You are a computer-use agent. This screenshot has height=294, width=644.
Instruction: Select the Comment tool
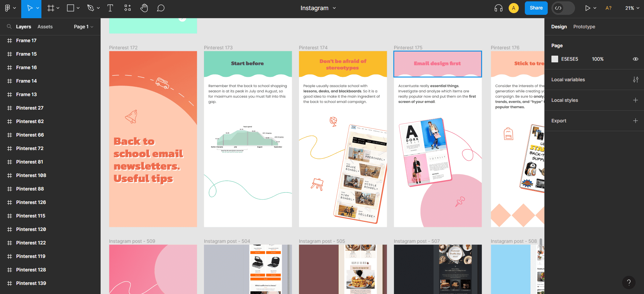coord(161,8)
